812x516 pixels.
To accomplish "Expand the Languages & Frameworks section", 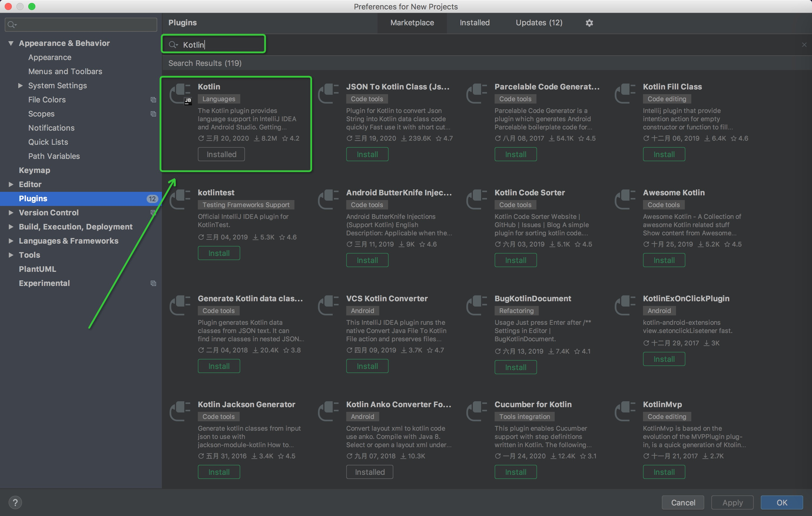I will (x=11, y=241).
